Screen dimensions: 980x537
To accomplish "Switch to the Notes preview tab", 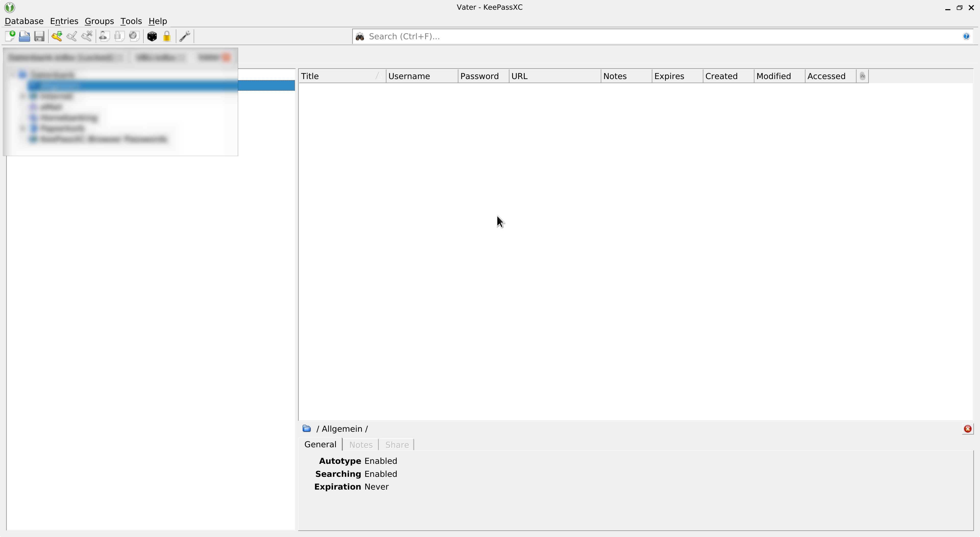I will [361, 445].
